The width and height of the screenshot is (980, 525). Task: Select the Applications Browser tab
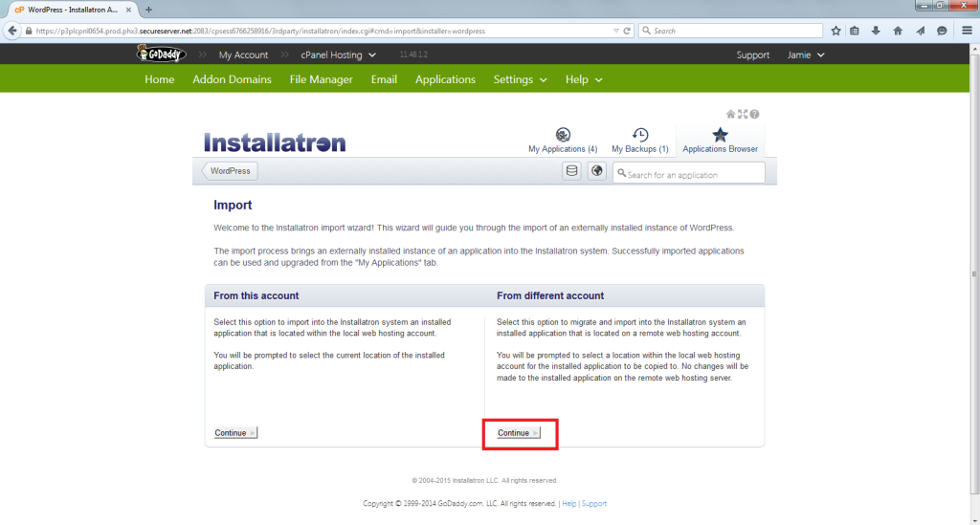720,141
